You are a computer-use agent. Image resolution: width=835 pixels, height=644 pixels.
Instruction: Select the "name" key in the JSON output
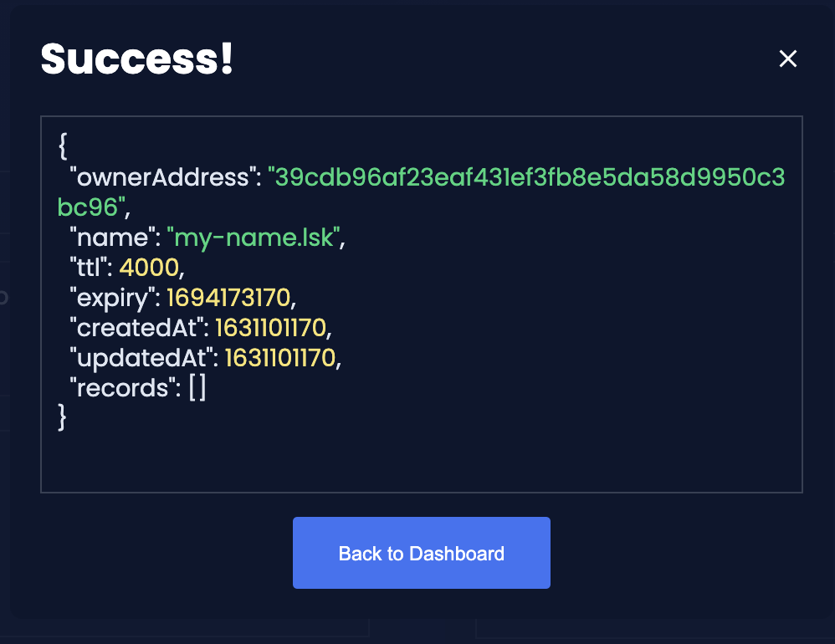[113, 238]
